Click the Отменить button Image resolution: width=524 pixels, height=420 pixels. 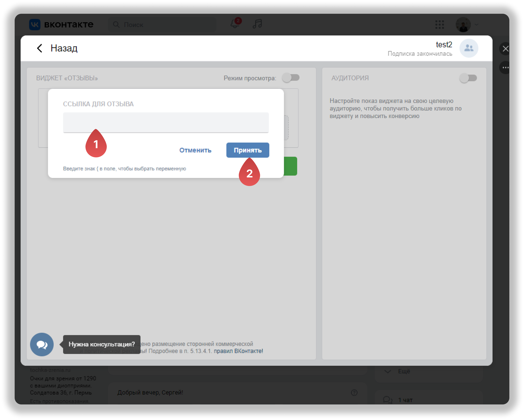coord(195,150)
